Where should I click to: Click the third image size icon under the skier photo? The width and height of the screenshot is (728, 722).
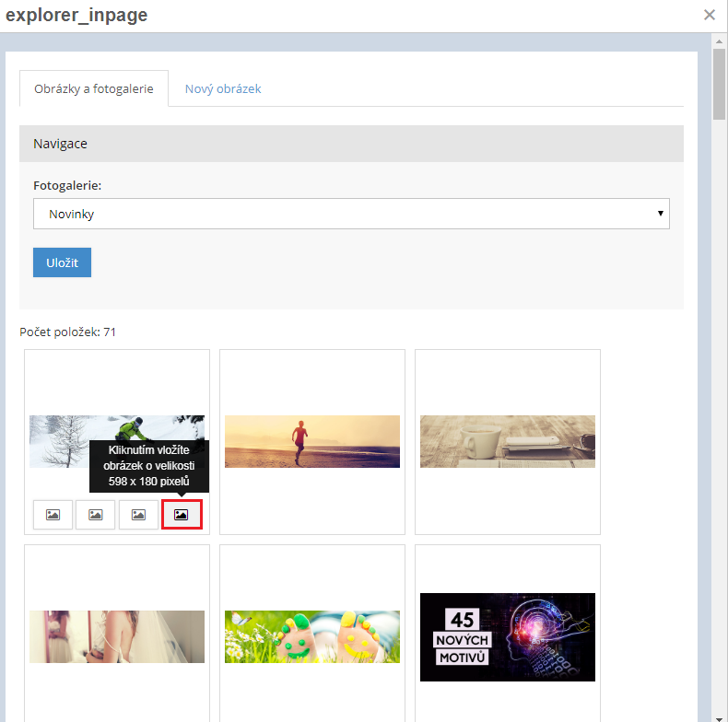click(x=138, y=515)
